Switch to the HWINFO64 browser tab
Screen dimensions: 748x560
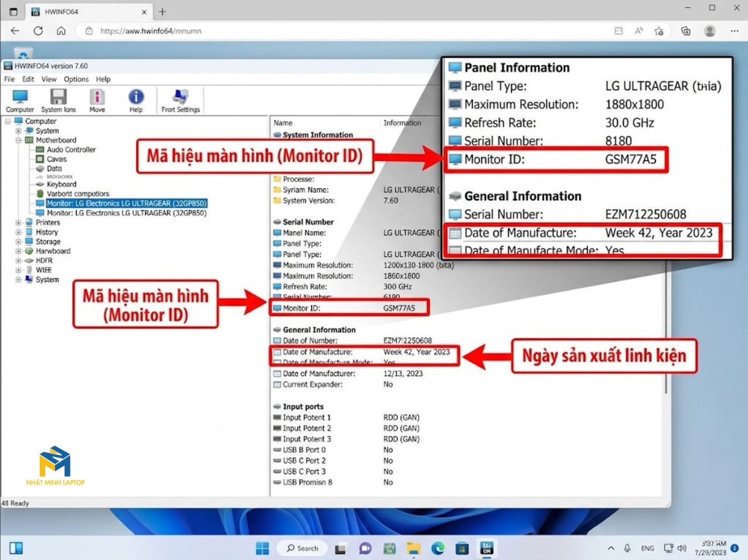(88, 12)
